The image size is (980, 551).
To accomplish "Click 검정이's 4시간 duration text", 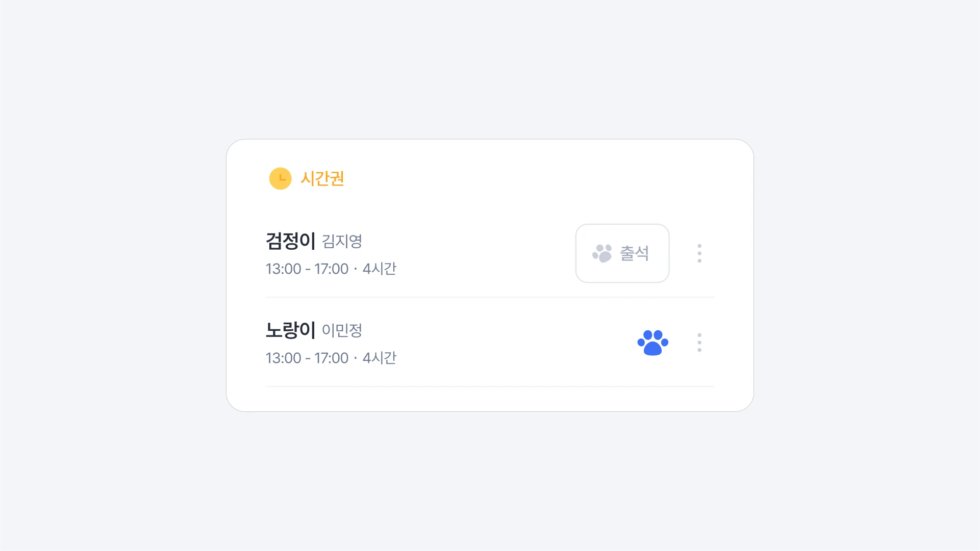I will click(x=379, y=269).
